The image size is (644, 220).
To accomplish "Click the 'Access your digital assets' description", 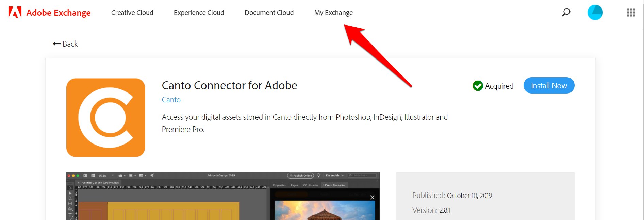I will pos(305,123).
